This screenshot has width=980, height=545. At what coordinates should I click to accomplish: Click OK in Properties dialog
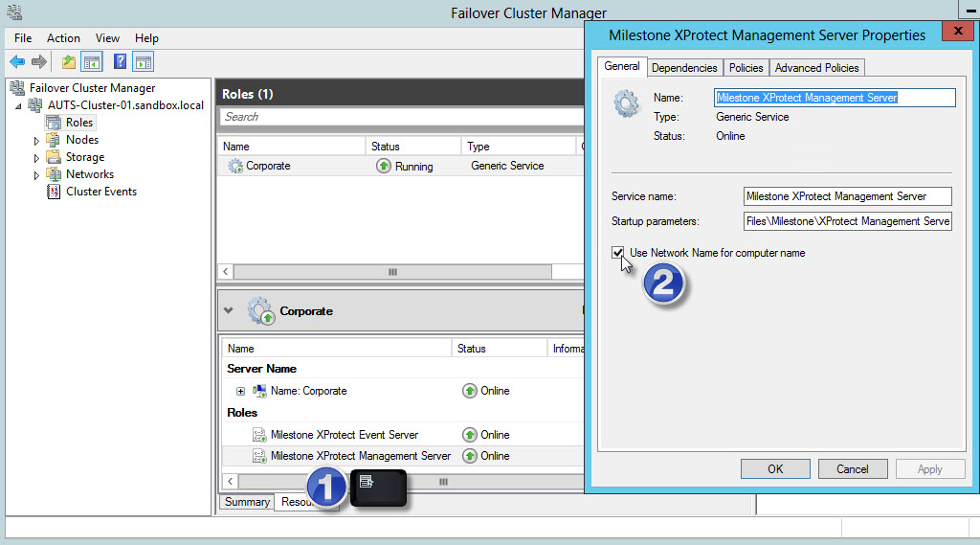click(775, 468)
